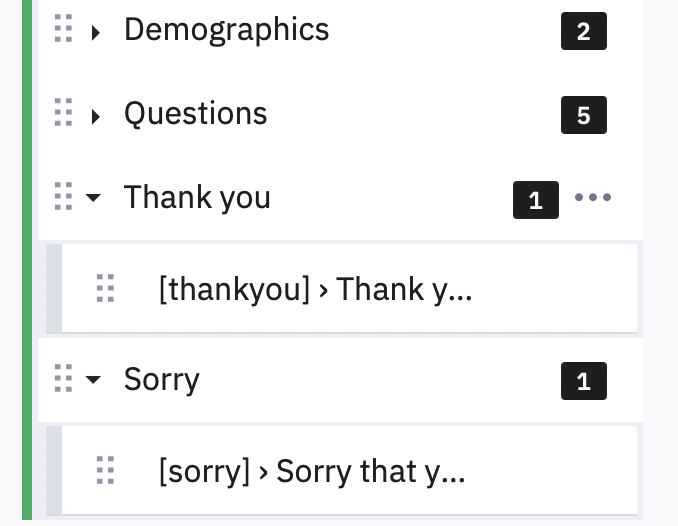Select the Demographics group title
The width and height of the screenshot is (678, 526).
pyautogui.click(x=226, y=30)
